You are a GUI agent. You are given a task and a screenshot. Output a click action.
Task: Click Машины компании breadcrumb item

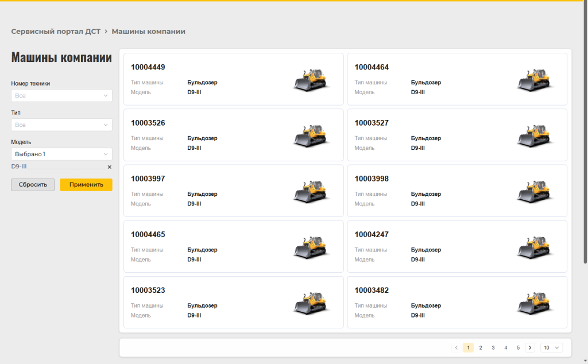coord(149,32)
